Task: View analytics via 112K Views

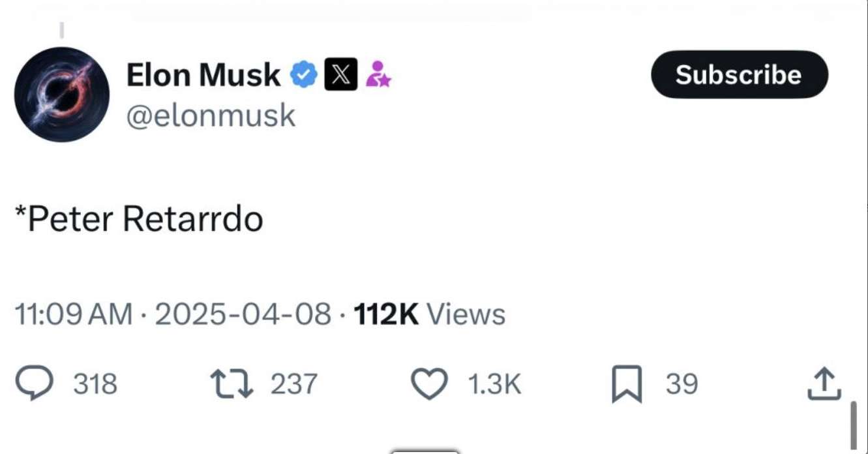Action: 429,314
